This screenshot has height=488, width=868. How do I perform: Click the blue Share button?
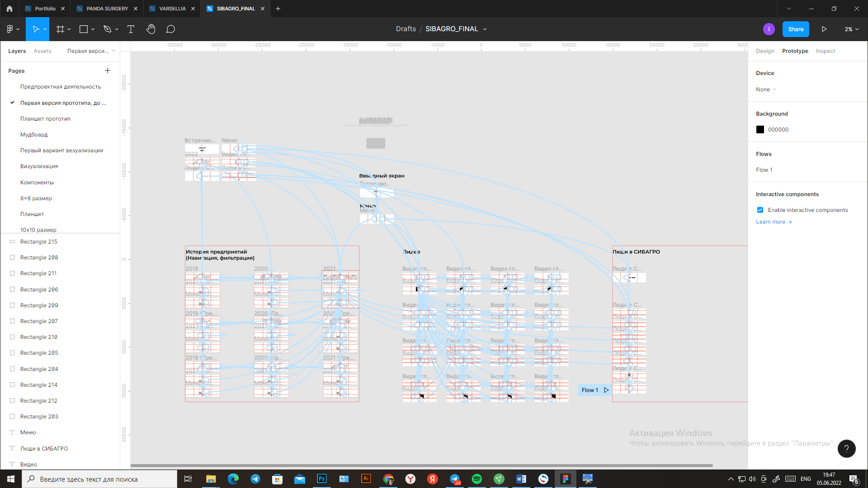click(796, 29)
